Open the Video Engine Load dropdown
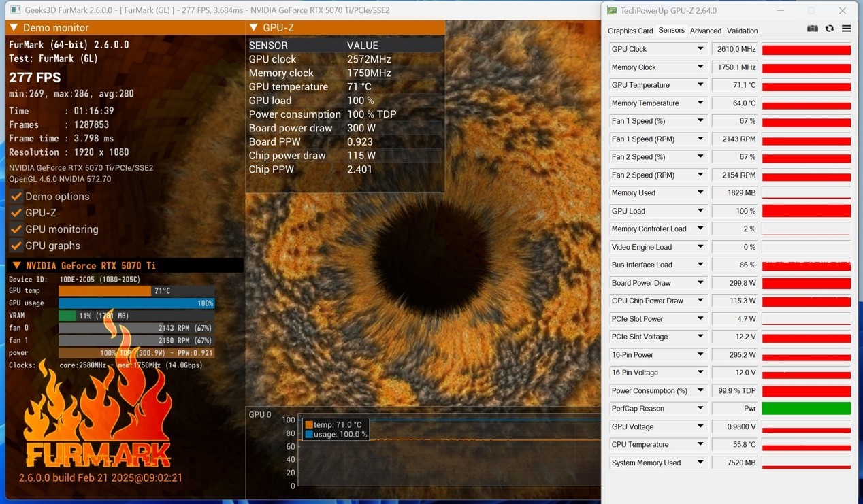Image resolution: width=863 pixels, height=504 pixels. tap(700, 247)
